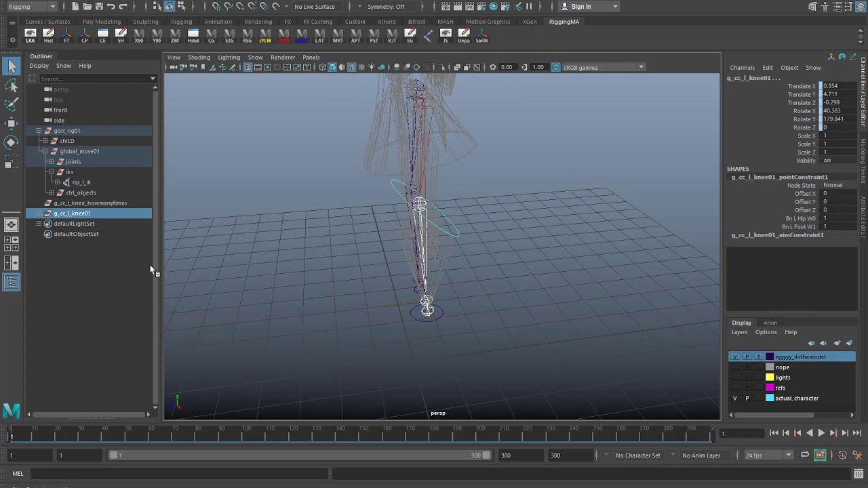Viewport: 868px width, 488px height.
Task: Open the 24 fps frame rate dropdown
Action: point(768,455)
